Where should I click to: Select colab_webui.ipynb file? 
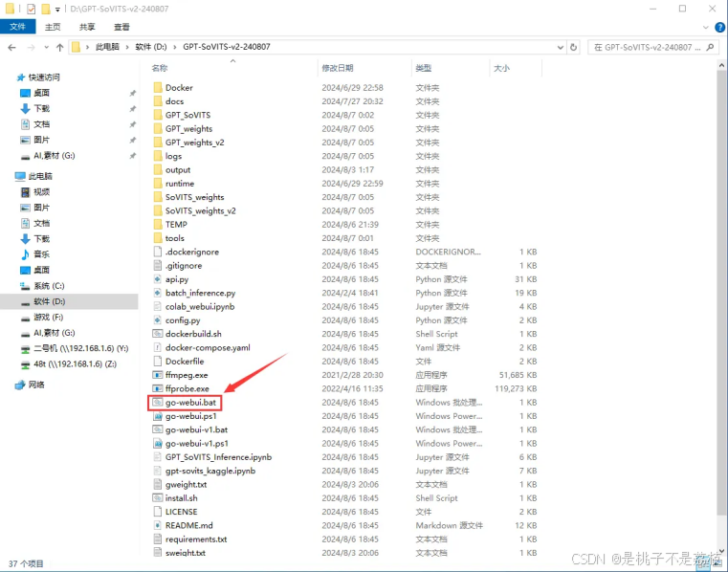(200, 306)
